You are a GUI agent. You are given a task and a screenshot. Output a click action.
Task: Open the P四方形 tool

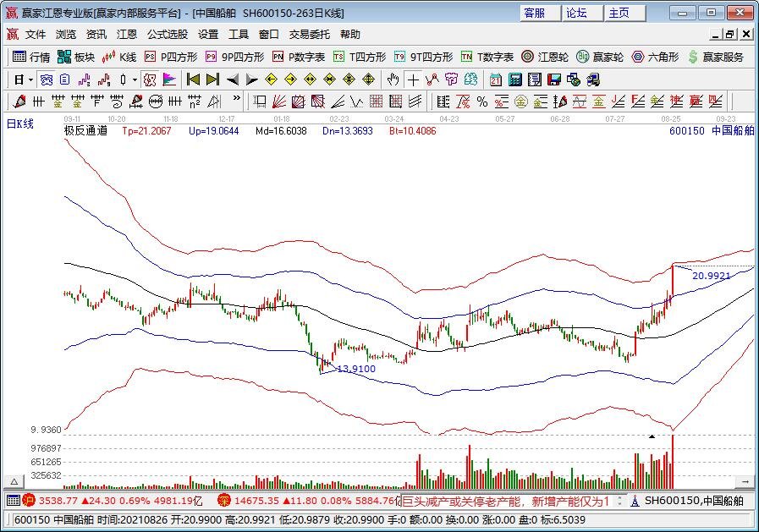[171, 57]
